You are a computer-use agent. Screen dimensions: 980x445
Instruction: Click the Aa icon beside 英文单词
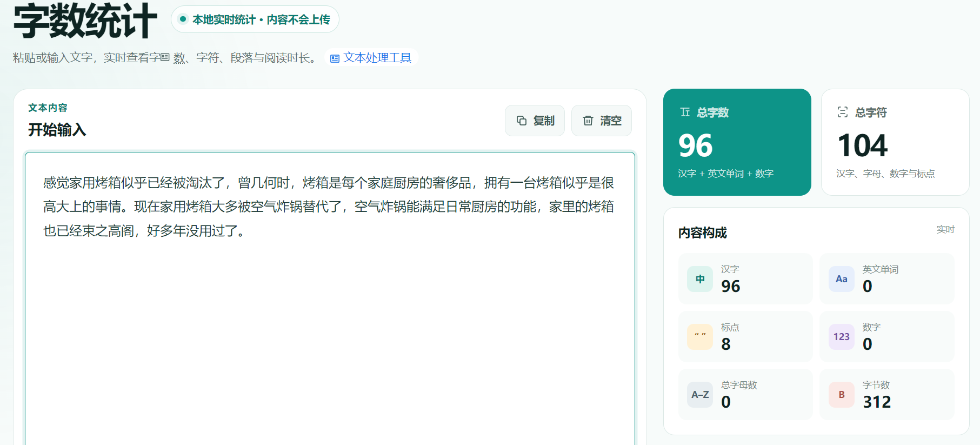(x=842, y=279)
